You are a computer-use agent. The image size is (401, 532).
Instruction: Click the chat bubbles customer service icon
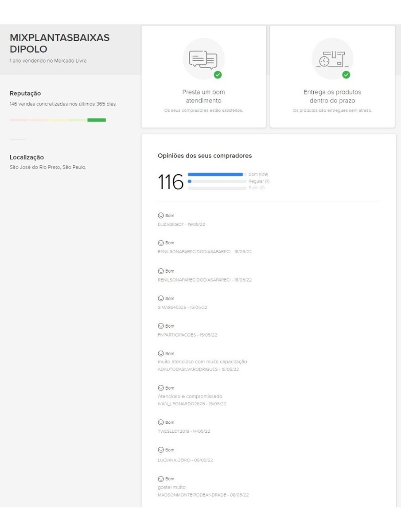pos(203,59)
